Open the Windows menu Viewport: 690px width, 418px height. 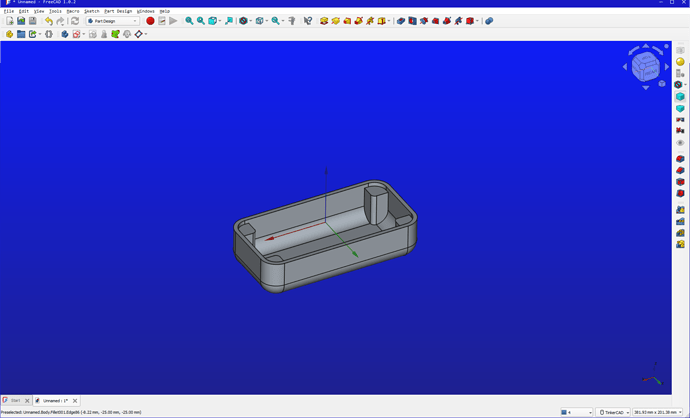pos(146,11)
